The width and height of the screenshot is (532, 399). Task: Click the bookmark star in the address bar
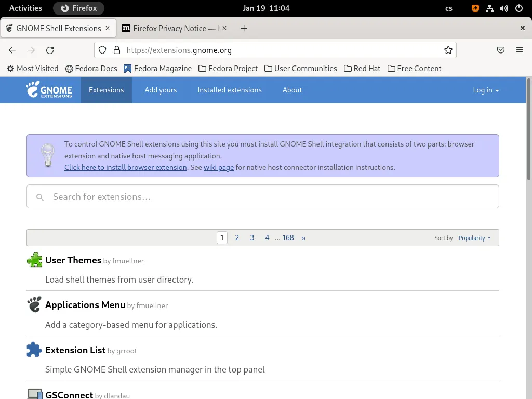click(x=448, y=50)
